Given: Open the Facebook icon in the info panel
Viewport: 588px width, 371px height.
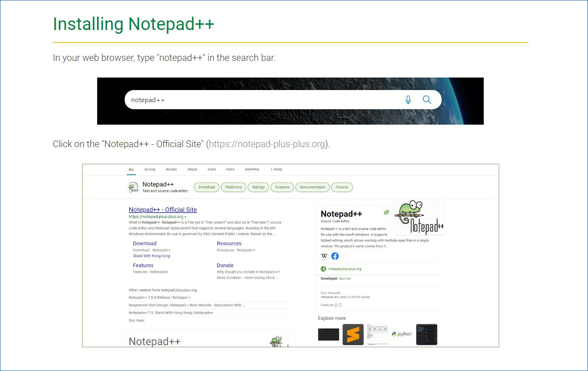Looking at the screenshot, I should click(x=335, y=256).
